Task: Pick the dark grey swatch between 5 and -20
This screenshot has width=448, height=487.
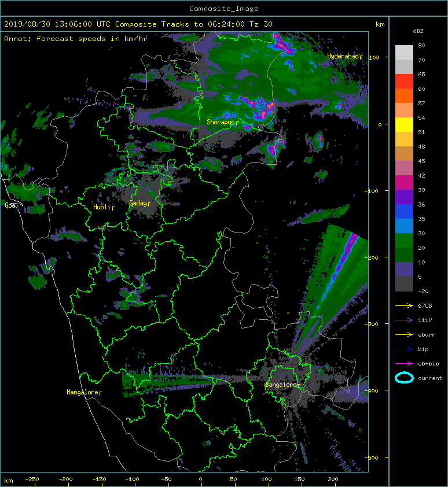Action: tap(404, 284)
